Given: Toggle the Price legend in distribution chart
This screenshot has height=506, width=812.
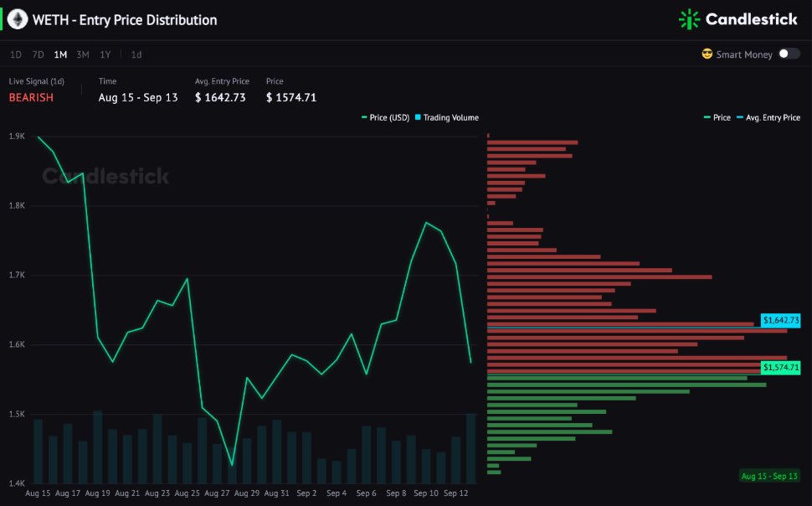Looking at the screenshot, I should pyautogui.click(x=717, y=117).
